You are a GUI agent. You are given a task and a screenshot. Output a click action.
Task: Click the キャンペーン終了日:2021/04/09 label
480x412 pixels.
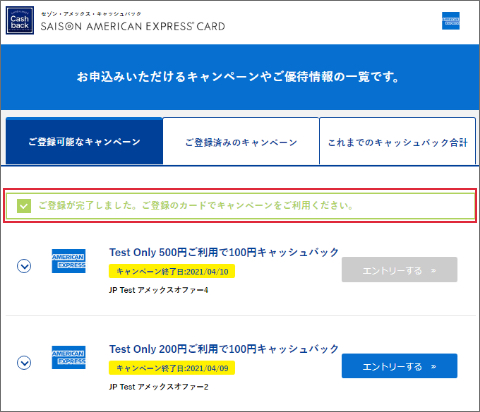click(x=172, y=368)
